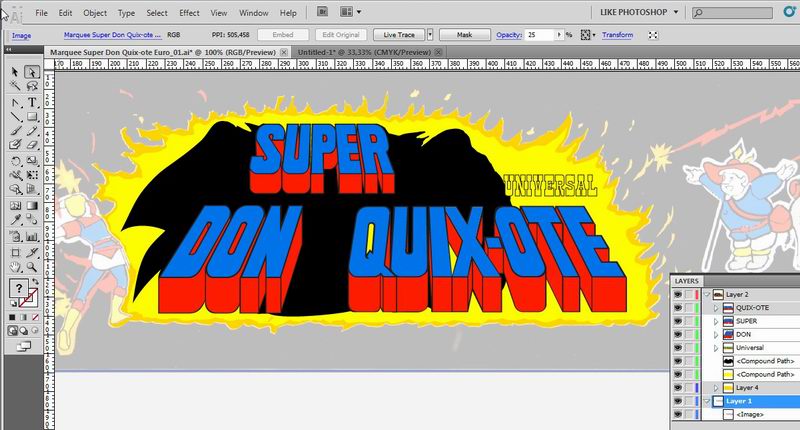Select the Zoom tool
The image size is (800, 430).
coord(32,267)
